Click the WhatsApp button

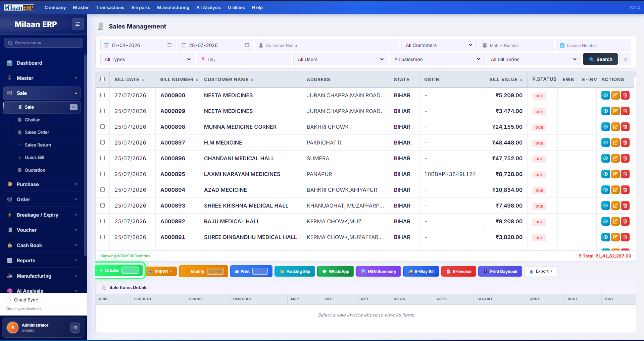tap(336, 271)
